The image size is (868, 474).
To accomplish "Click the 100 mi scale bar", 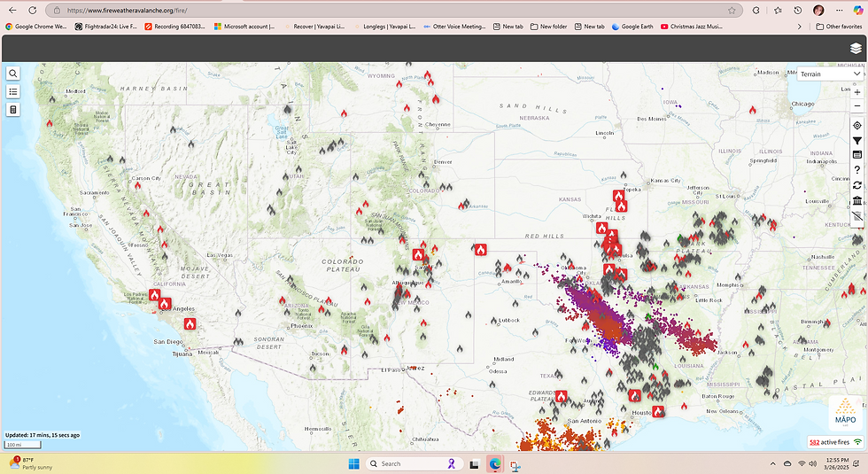I will click(22, 445).
